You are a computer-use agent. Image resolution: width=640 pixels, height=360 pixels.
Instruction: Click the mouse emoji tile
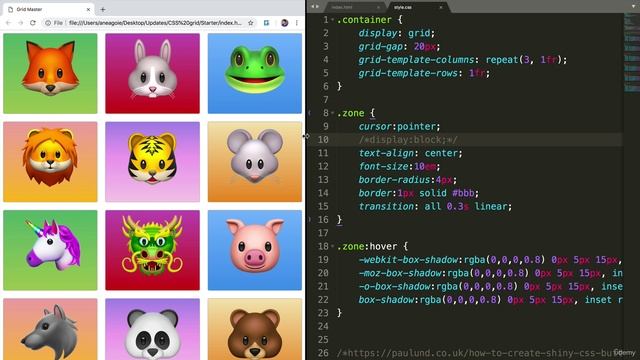(x=255, y=162)
